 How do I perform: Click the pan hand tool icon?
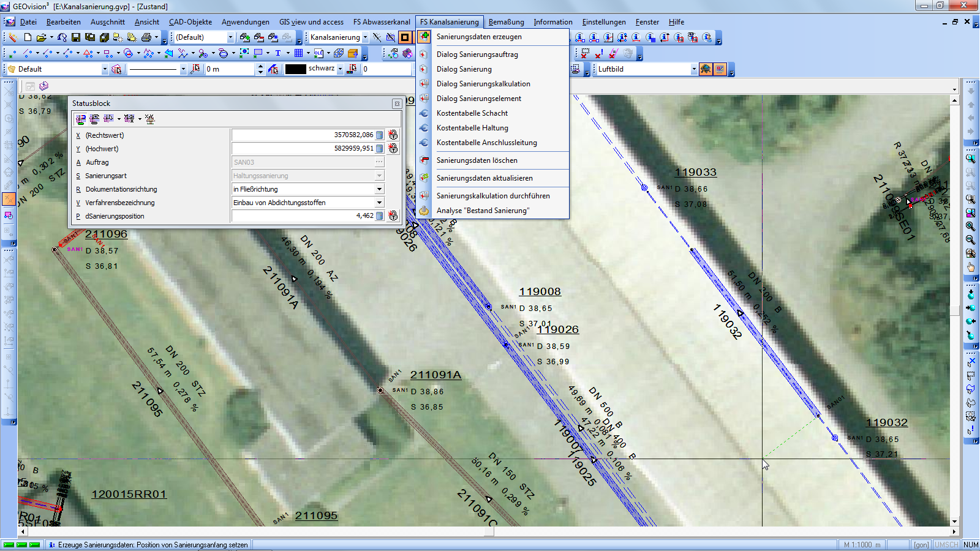pos(970,267)
